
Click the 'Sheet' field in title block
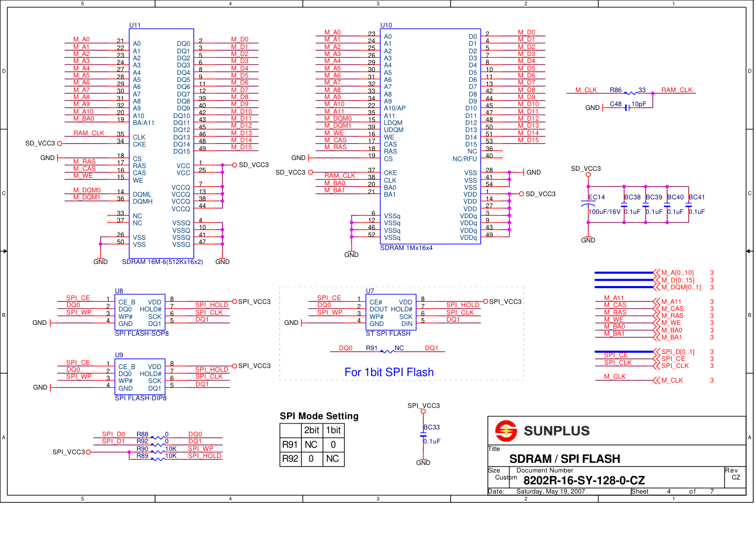(640, 491)
